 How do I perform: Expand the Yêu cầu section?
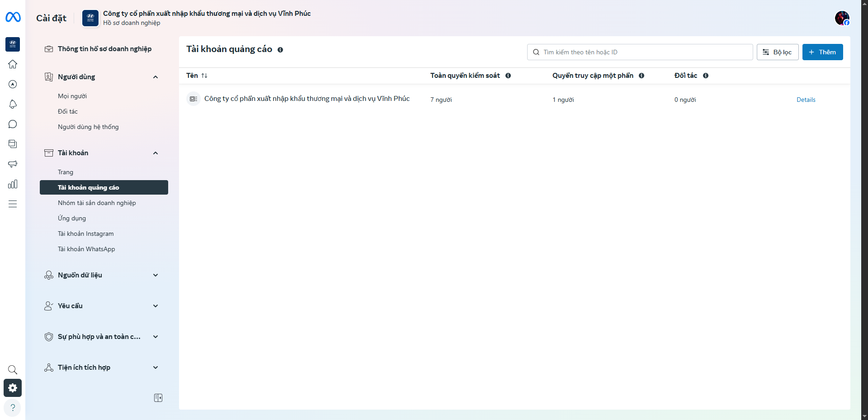click(x=156, y=306)
